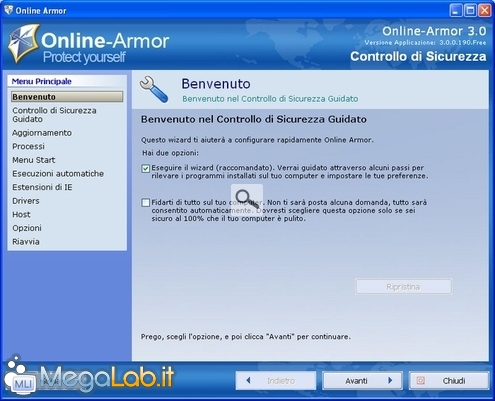
Task: Click the right arrow on Avanti button
Action: tap(390, 380)
